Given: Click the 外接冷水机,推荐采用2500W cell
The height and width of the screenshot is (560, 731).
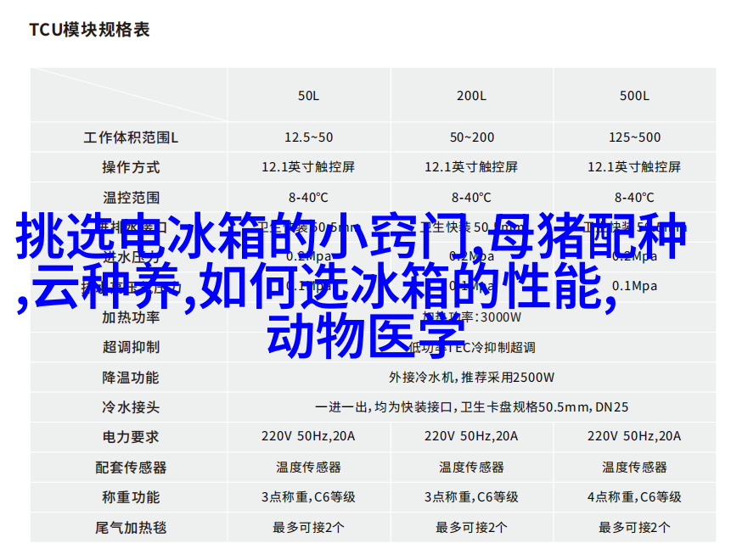Looking at the screenshot, I should tap(471, 378).
